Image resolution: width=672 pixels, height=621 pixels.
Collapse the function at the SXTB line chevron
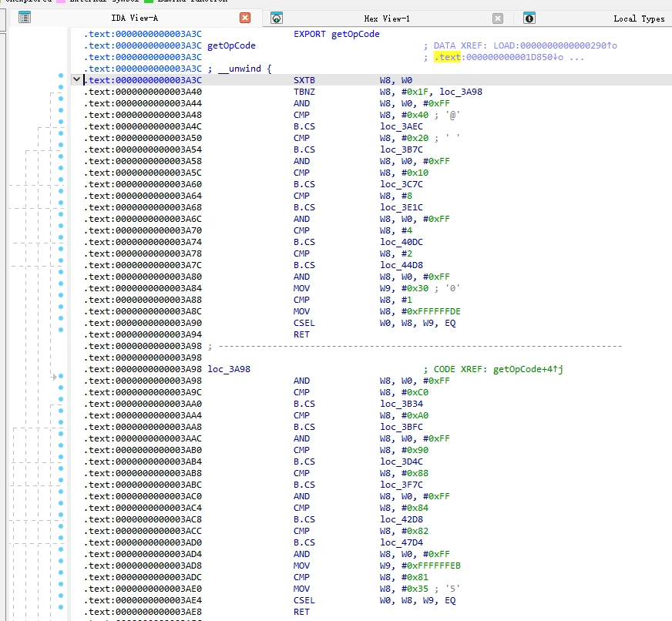click(x=77, y=79)
